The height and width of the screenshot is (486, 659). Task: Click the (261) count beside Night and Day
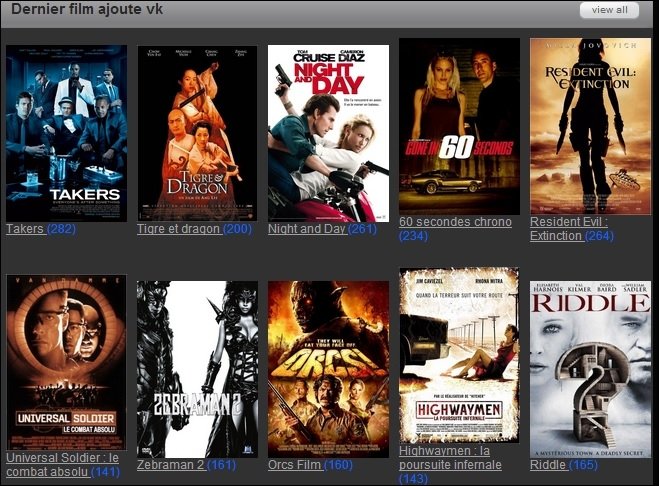[362, 229]
